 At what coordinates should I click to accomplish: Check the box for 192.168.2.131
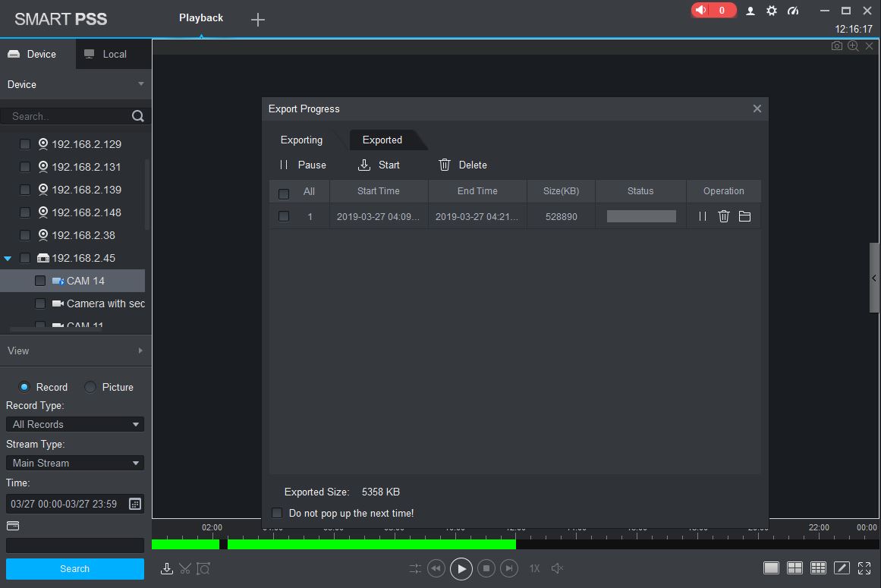click(x=25, y=167)
